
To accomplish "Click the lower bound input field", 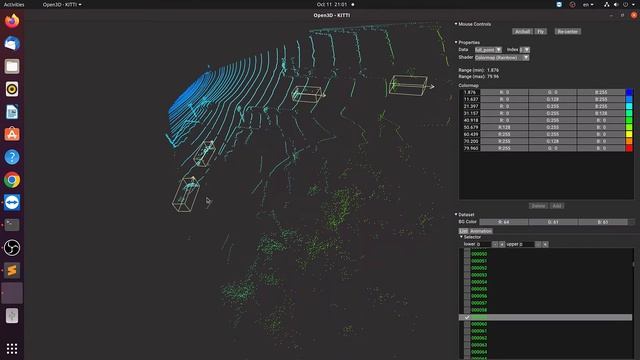I will 483,244.
